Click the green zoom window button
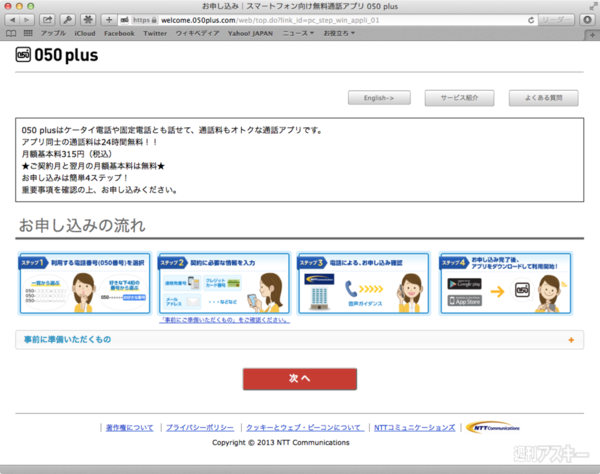 (31, 6)
